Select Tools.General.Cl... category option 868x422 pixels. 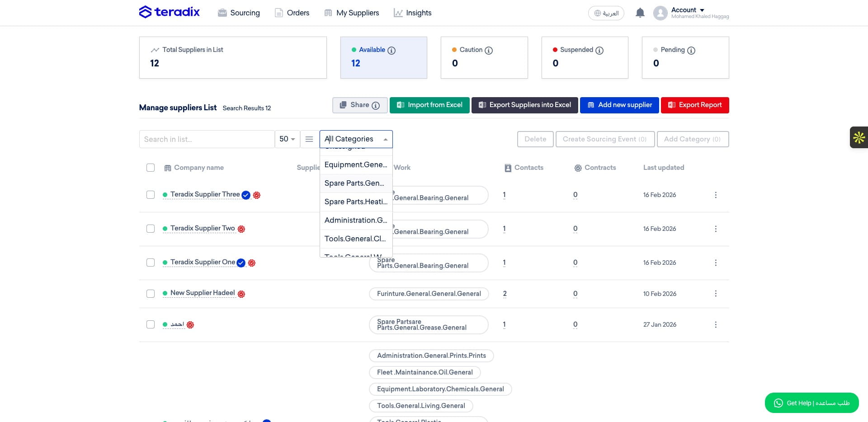[x=356, y=239]
